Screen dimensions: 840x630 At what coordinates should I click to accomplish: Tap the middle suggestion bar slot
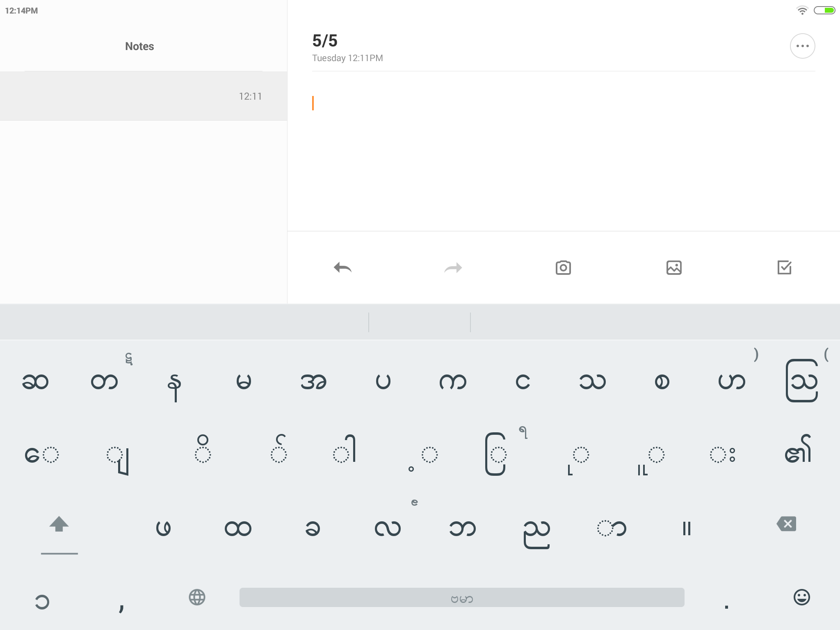click(420, 322)
